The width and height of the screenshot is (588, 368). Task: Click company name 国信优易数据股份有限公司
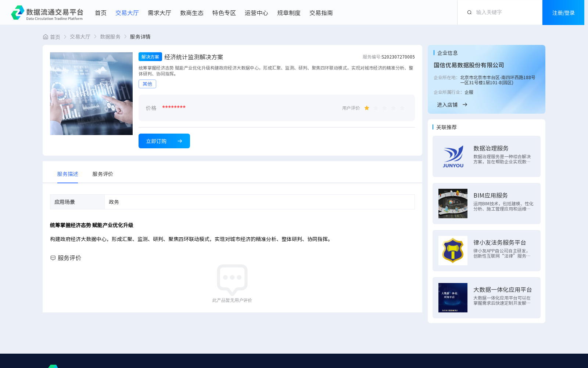pyautogui.click(x=469, y=65)
